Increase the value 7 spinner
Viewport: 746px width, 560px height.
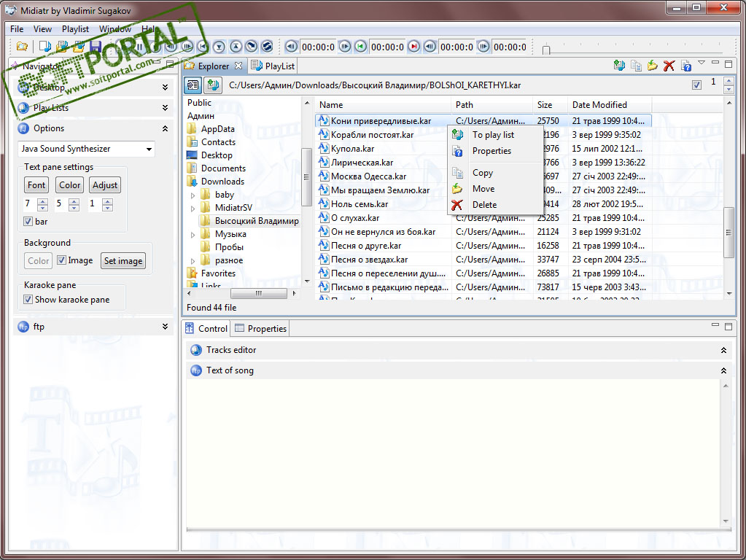click(42, 201)
